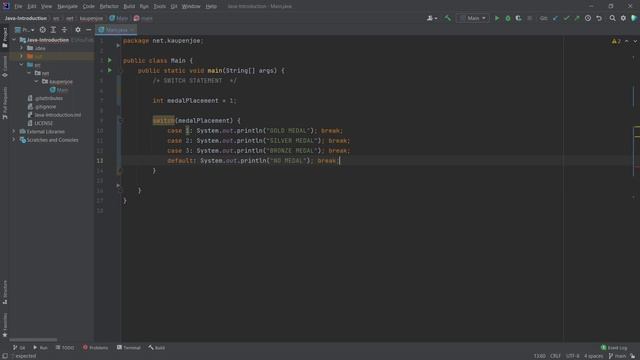Open IDE settings gear in top toolbar
This screenshot has width=640, height=360.
pyautogui.click(x=623, y=18)
